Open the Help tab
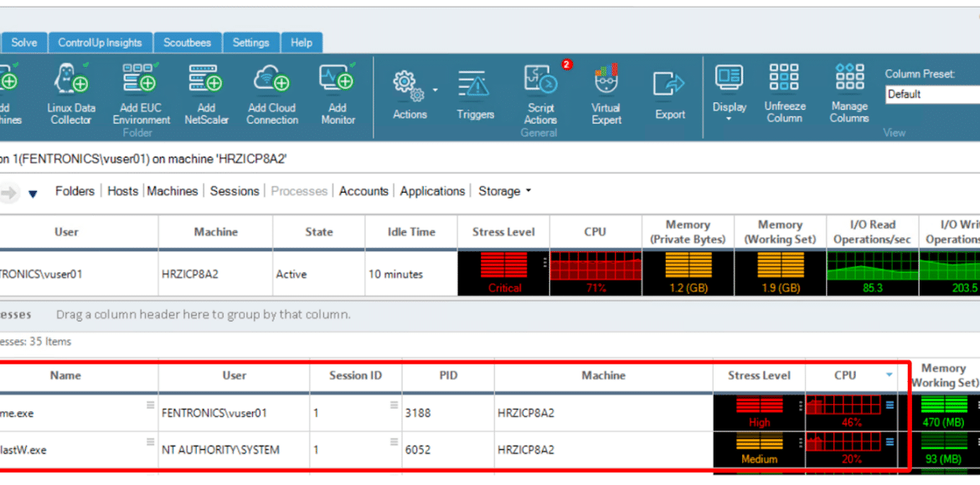The height and width of the screenshot is (485, 980). (x=302, y=43)
